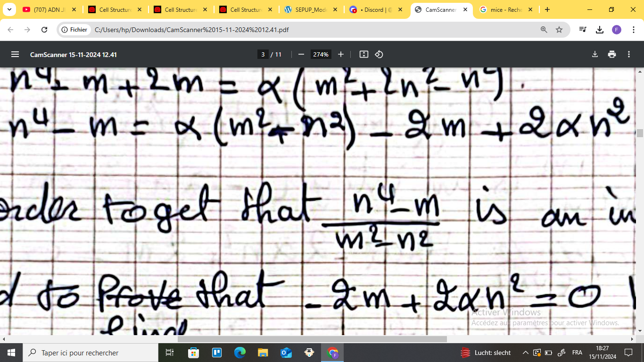Open the FRA language selector

click(x=577, y=353)
